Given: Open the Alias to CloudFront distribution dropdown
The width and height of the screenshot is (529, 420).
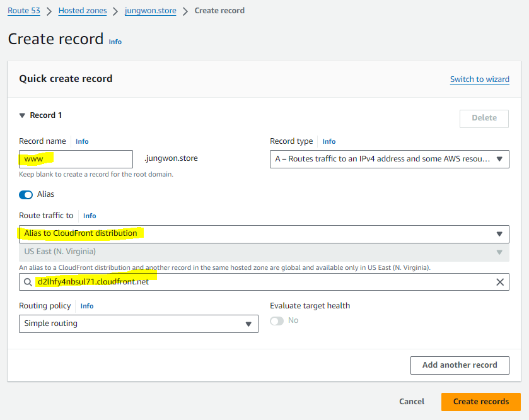Looking at the screenshot, I should pyautogui.click(x=264, y=234).
